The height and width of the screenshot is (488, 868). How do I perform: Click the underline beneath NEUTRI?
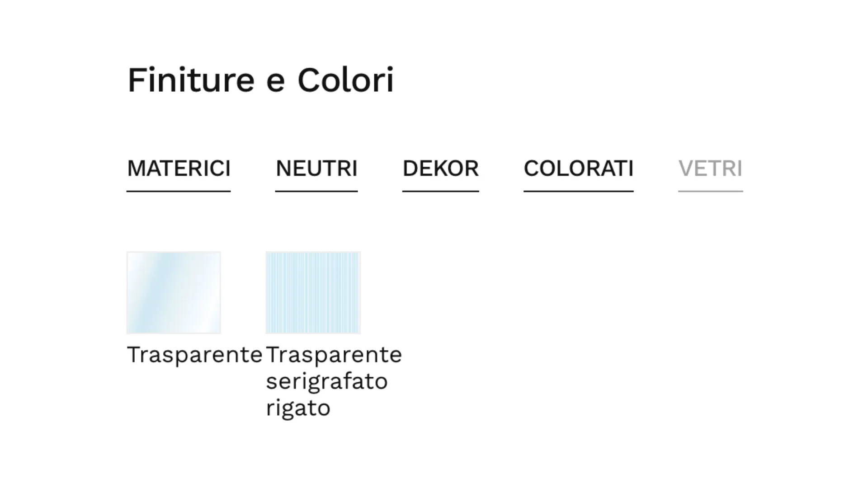[x=316, y=191]
